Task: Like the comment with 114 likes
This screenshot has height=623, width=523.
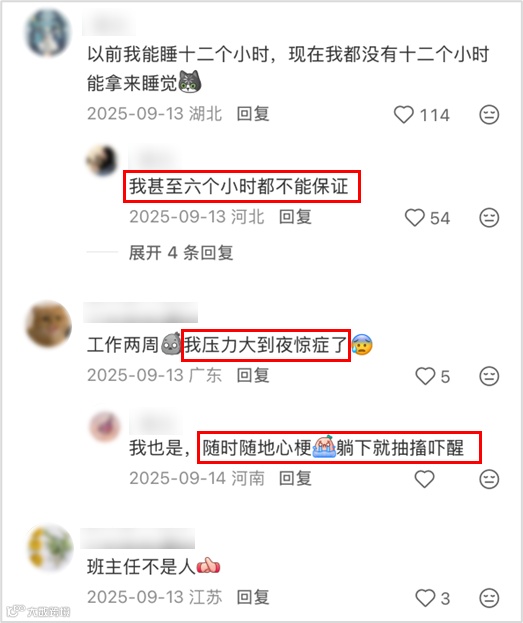Action: point(404,115)
